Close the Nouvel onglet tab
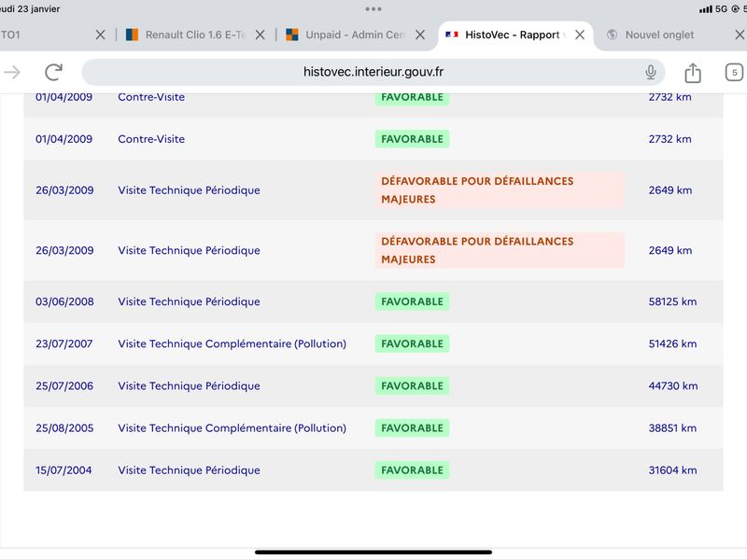The width and height of the screenshot is (747, 560). pos(740,35)
